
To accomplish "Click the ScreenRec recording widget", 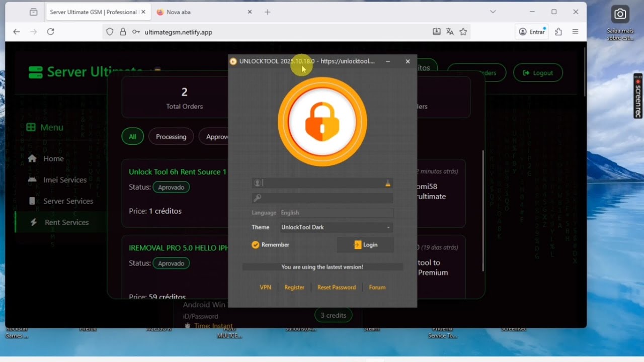I will (x=638, y=96).
